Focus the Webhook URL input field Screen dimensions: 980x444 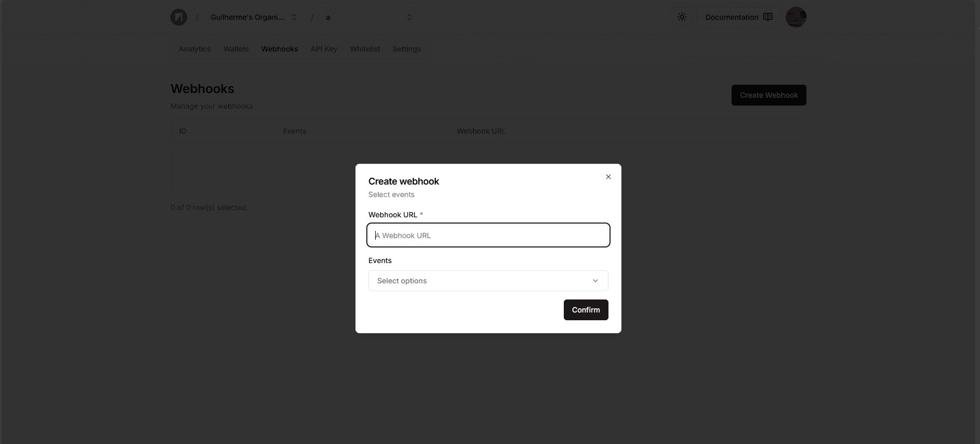pos(488,236)
